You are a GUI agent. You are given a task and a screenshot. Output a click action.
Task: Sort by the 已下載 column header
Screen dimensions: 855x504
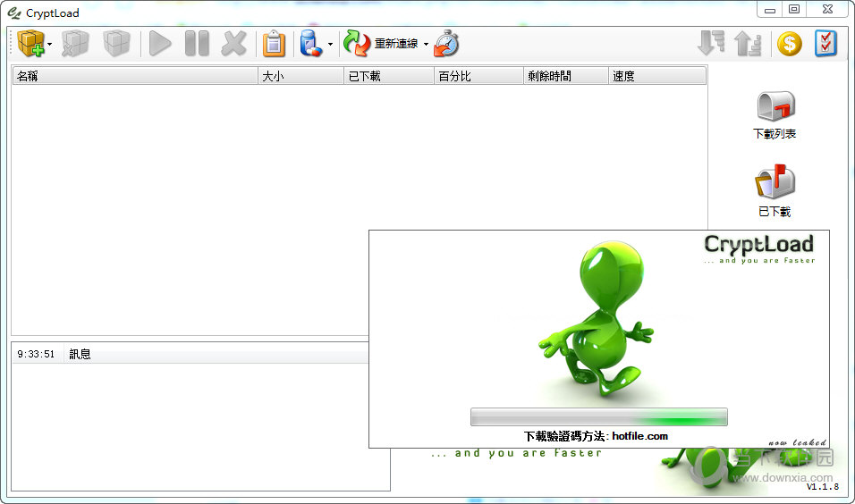[389, 76]
